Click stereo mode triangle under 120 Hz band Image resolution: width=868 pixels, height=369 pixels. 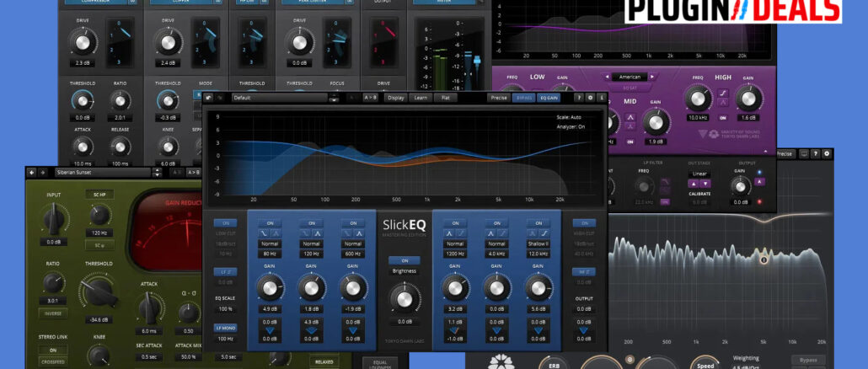(312, 330)
